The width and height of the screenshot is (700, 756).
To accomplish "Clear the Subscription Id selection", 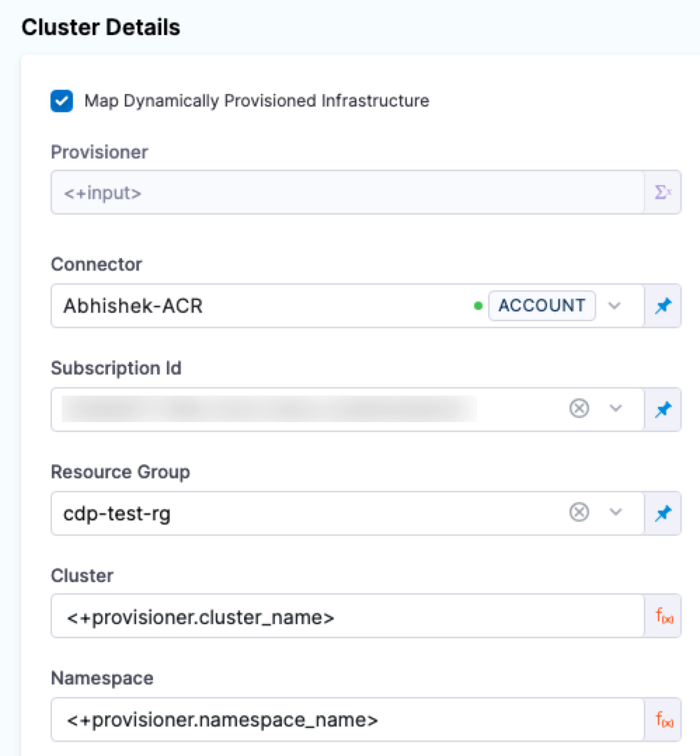I will point(579,409).
